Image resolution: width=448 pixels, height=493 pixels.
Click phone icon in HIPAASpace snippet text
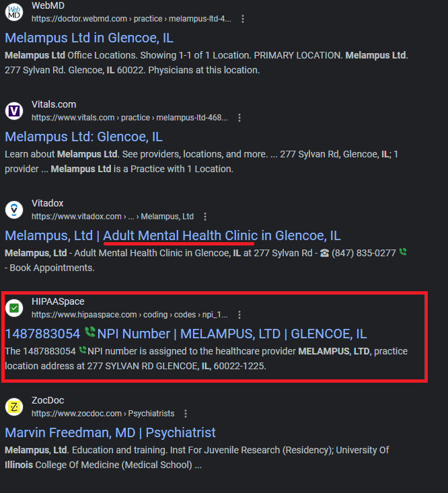point(82,350)
